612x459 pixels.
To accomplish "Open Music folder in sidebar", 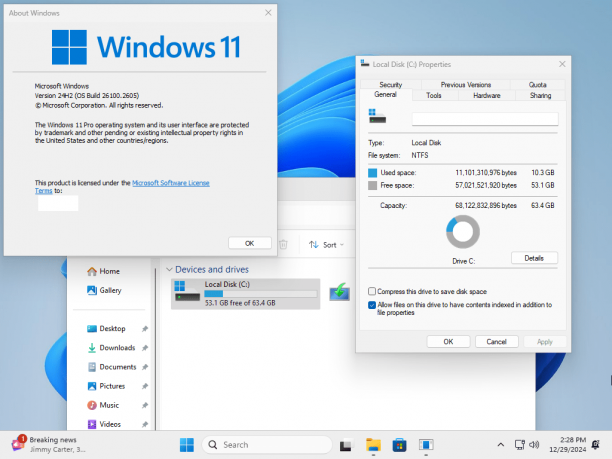I will click(x=103, y=405).
